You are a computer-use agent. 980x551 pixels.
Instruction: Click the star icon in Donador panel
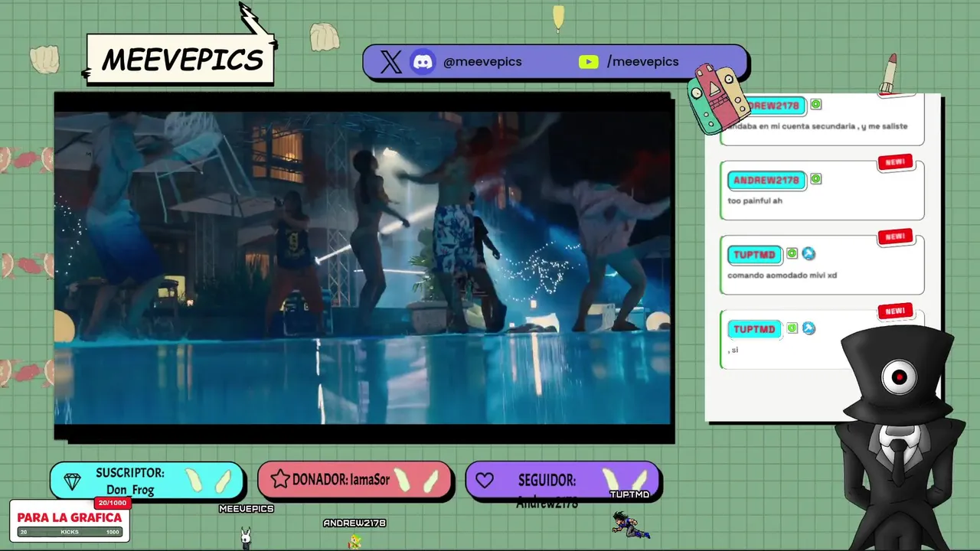[280, 480]
